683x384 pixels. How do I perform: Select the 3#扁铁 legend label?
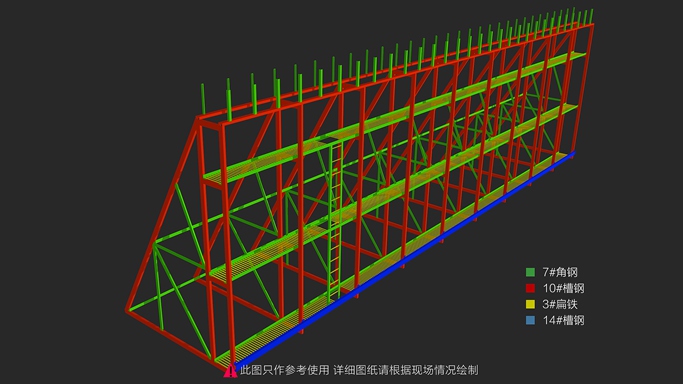point(560,304)
